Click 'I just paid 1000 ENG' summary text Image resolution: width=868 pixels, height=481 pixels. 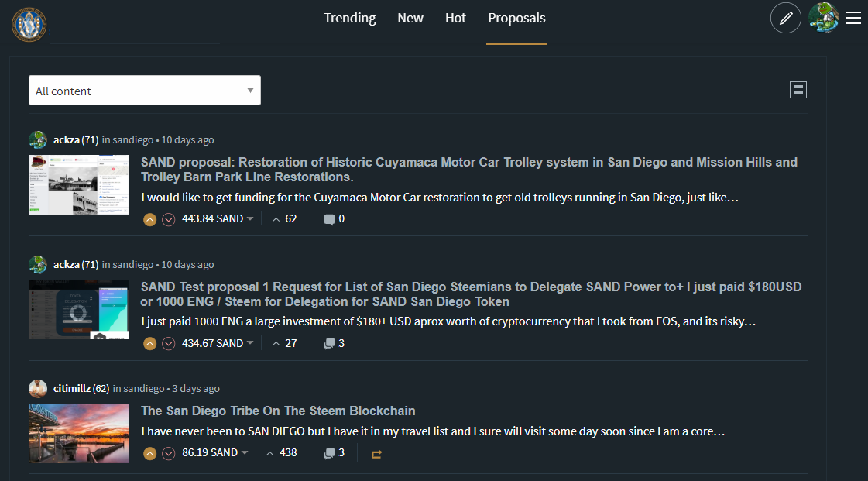point(448,321)
